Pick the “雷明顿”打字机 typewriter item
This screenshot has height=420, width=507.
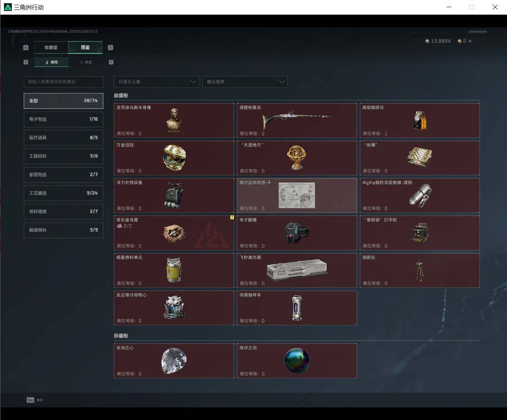pyautogui.click(x=420, y=233)
